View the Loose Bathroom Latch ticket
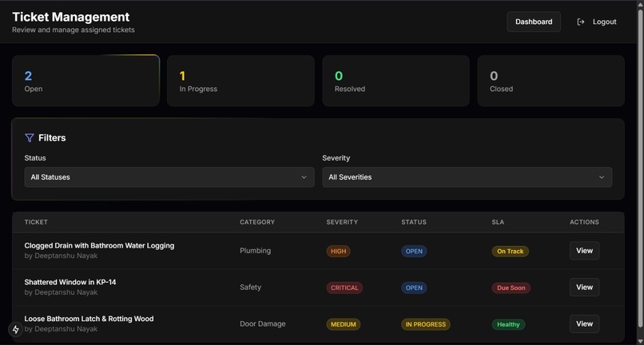644x345 pixels. [x=584, y=323]
